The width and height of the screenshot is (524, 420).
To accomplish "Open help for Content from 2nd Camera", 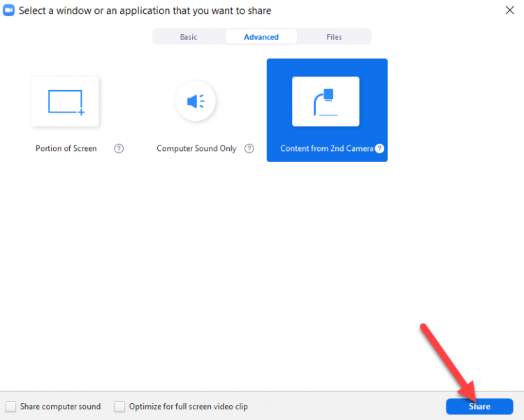I will [x=379, y=148].
